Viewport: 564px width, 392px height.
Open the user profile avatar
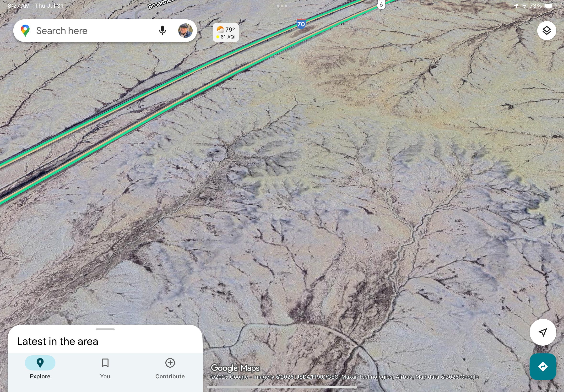185,30
